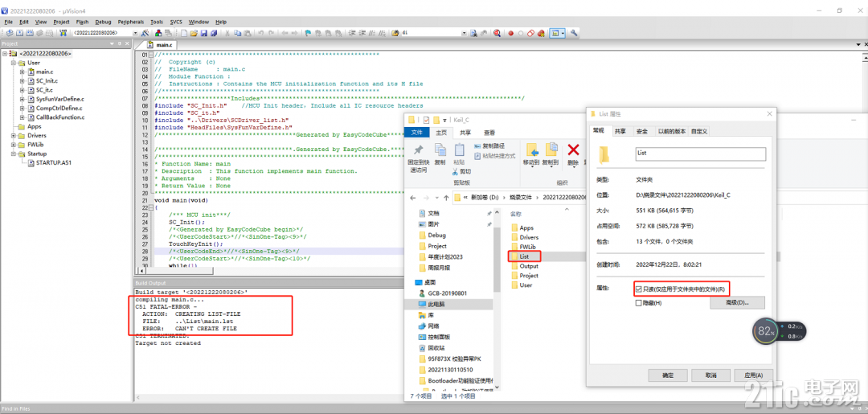The image size is (868, 414).
Task: Expand the FWLib group in the project tree
Action: point(14,145)
